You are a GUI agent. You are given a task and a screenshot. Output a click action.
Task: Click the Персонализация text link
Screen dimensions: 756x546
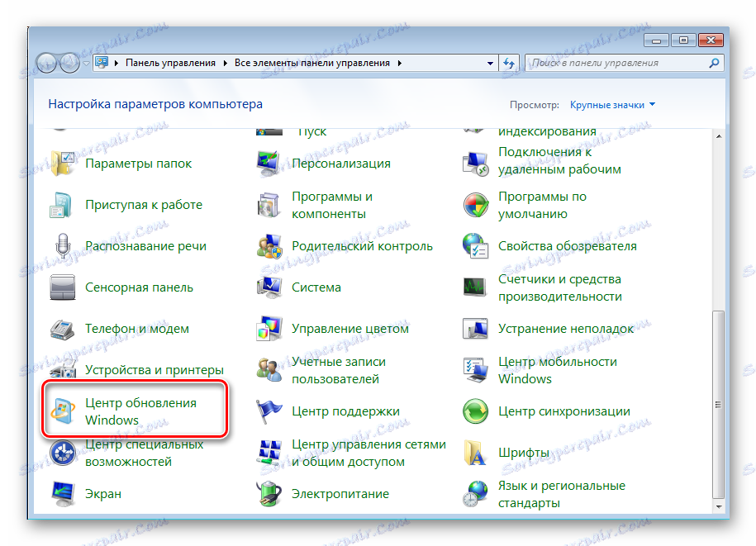point(341,164)
